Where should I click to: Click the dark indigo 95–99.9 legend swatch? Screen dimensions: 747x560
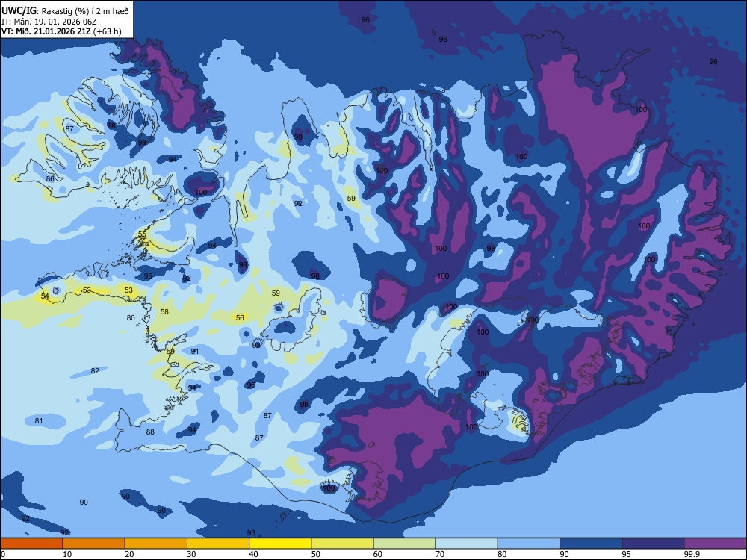click(x=653, y=544)
